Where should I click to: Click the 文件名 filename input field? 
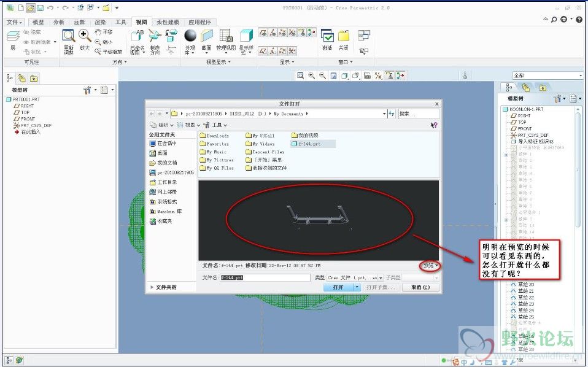[x=265, y=278]
